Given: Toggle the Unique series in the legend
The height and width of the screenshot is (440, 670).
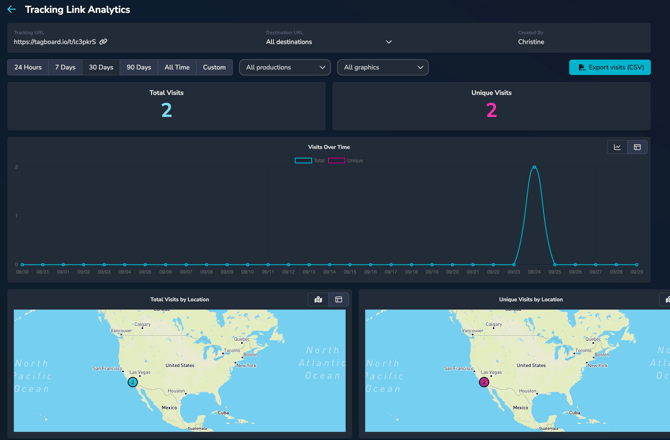Looking at the screenshot, I should [x=346, y=161].
